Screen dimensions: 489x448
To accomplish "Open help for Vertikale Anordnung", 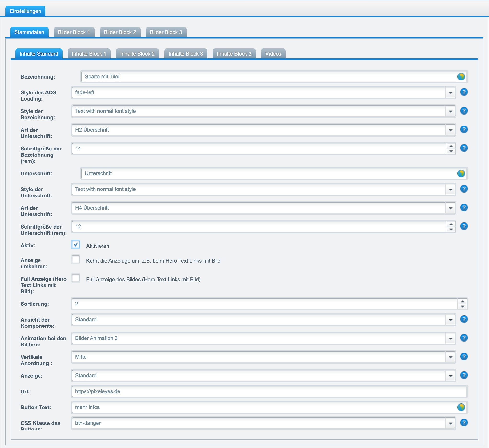I will [x=464, y=356].
